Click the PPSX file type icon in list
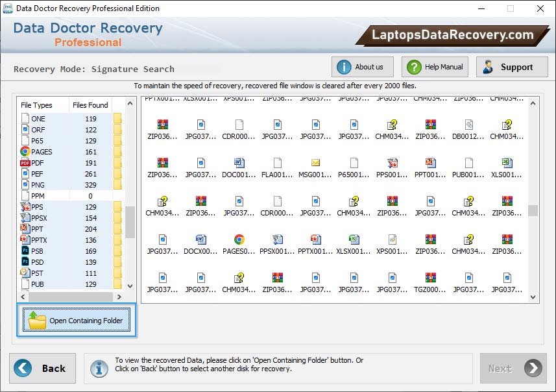The height and width of the screenshot is (392, 556). [25, 218]
